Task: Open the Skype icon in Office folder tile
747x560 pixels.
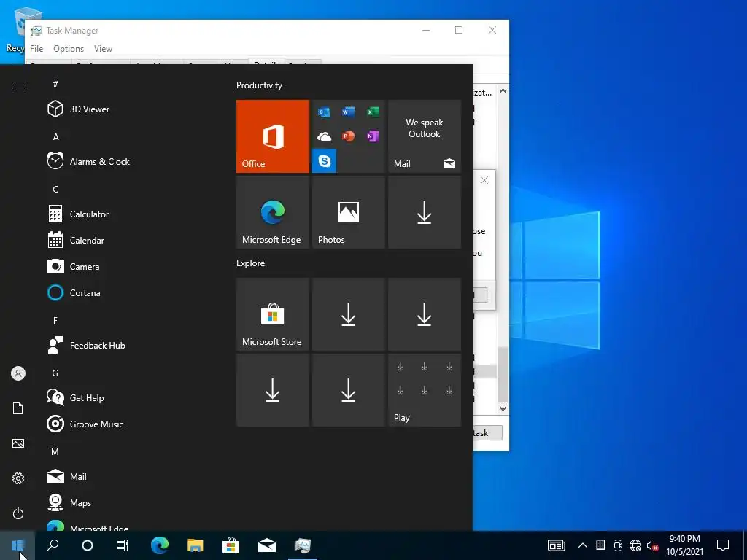Action: click(325, 161)
